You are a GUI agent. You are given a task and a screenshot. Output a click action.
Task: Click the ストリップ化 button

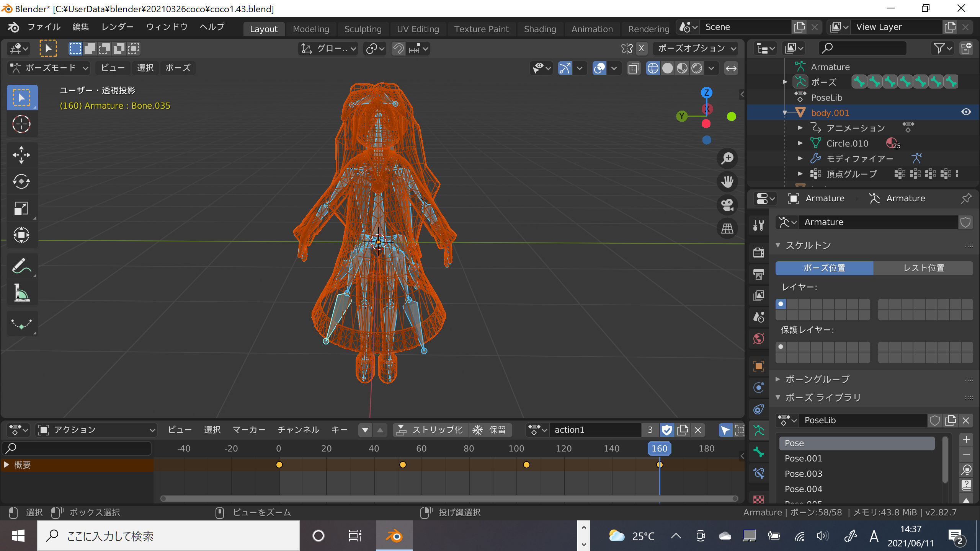[430, 430]
